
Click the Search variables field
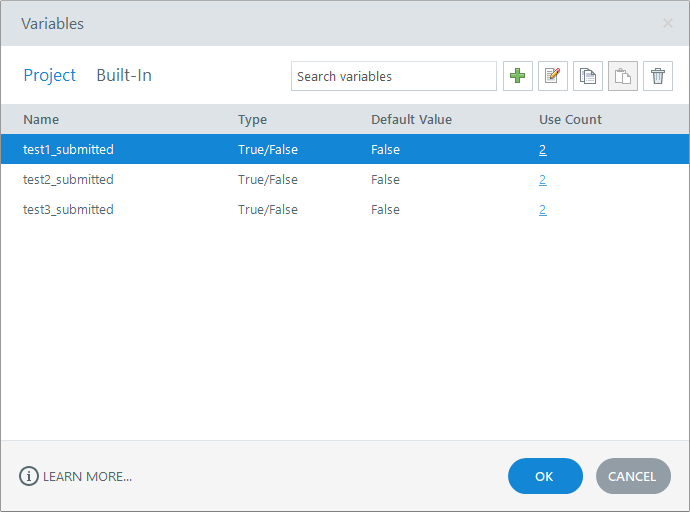point(393,76)
